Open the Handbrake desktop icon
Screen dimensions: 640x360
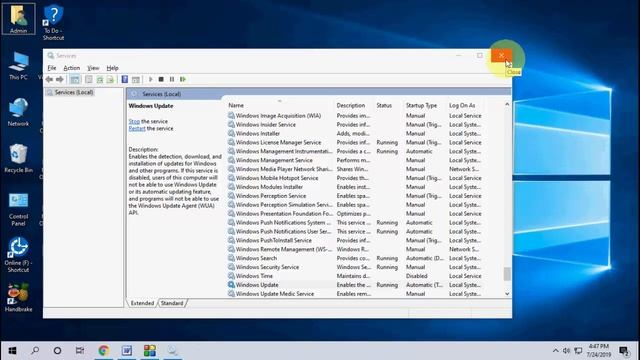coord(18,297)
